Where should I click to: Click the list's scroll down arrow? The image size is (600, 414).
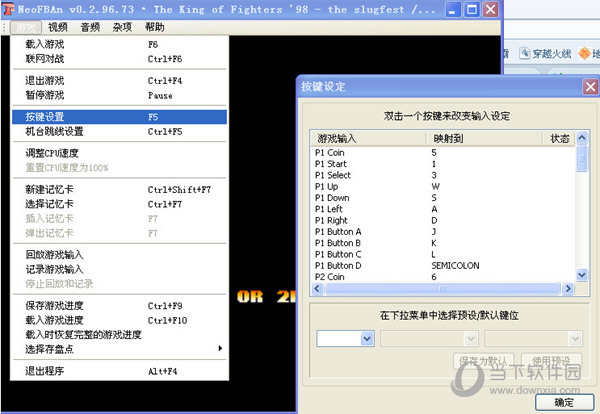click(x=582, y=275)
